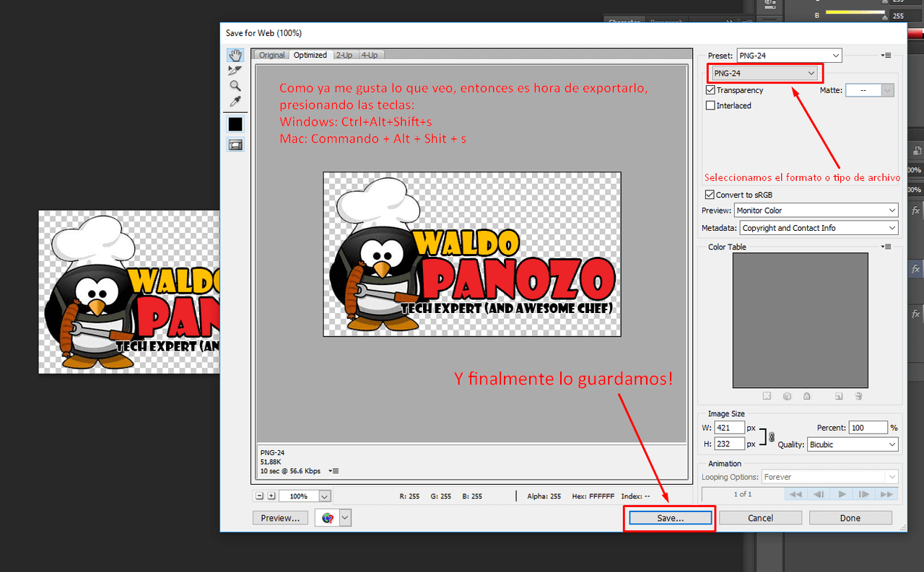This screenshot has width=924, height=572.
Task: Click the previous frame button
Action: coord(819,494)
